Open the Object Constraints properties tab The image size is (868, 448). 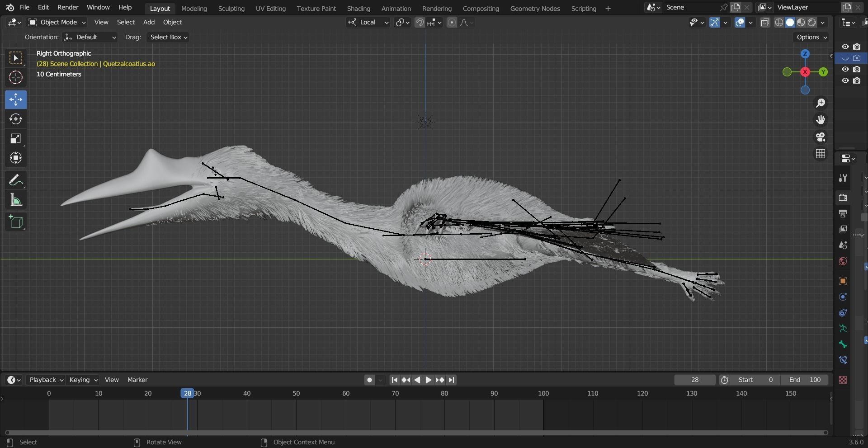[843, 312]
